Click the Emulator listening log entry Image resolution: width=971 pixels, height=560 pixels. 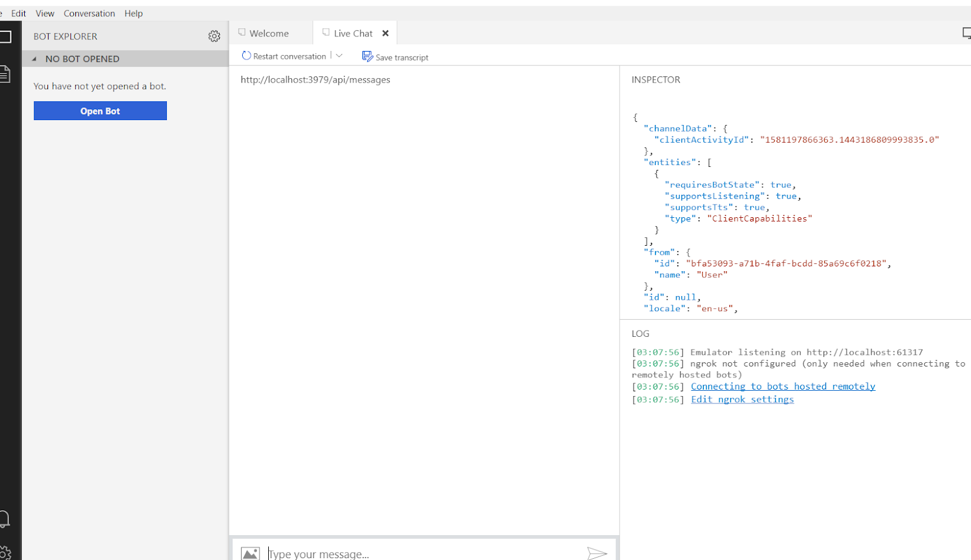777,352
